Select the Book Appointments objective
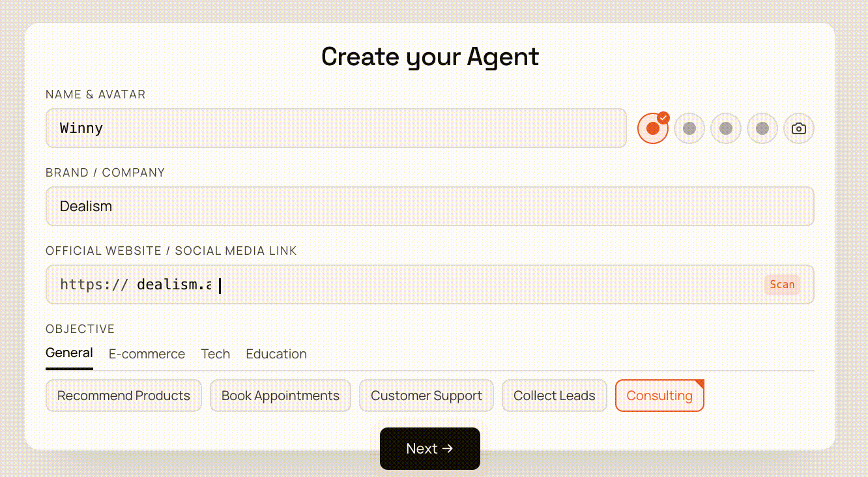Image resolution: width=868 pixels, height=477 pixels. (x=280, y=396)
